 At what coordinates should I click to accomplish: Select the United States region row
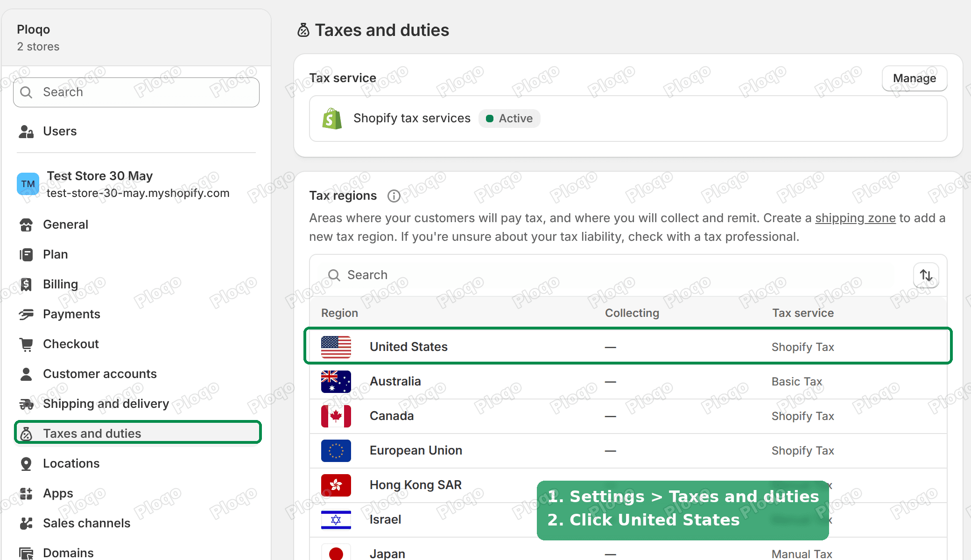[628, 346]
